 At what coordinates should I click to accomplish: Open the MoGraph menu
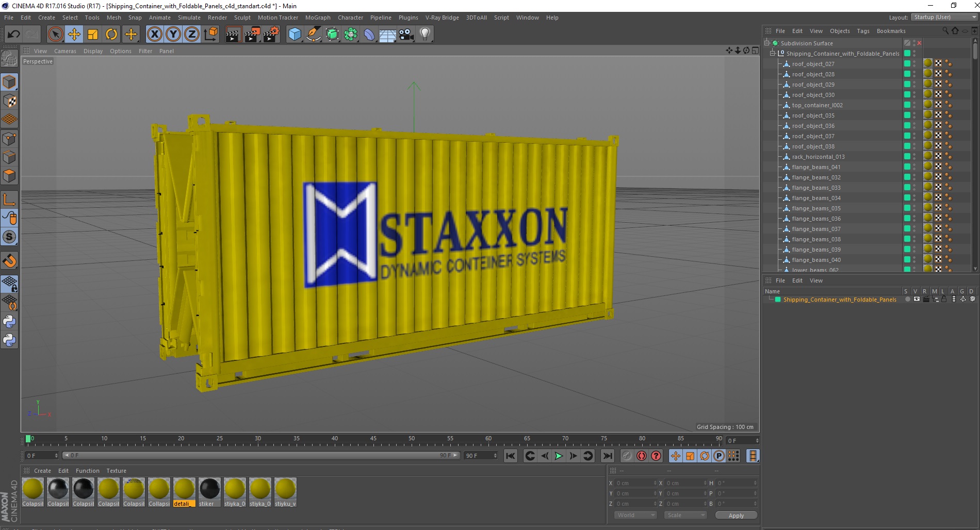click(318, 18)
